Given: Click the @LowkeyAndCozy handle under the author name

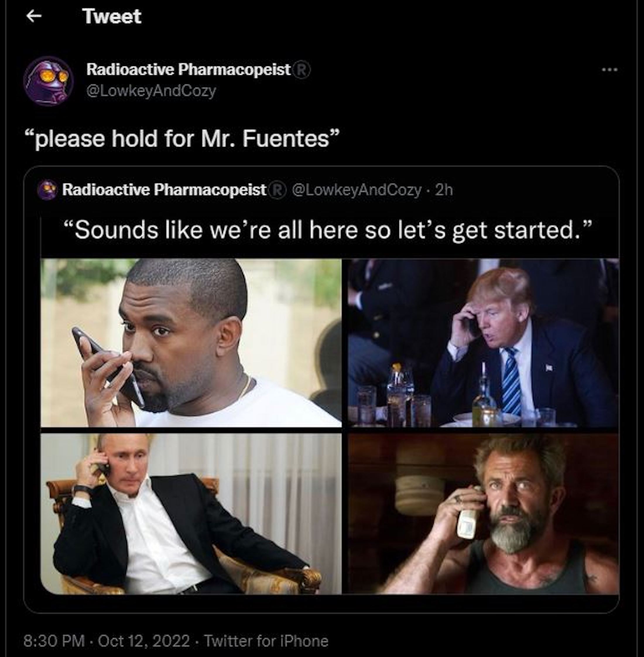Looking at the screenshot, I should pyautogui.click(x=151, y=91).
